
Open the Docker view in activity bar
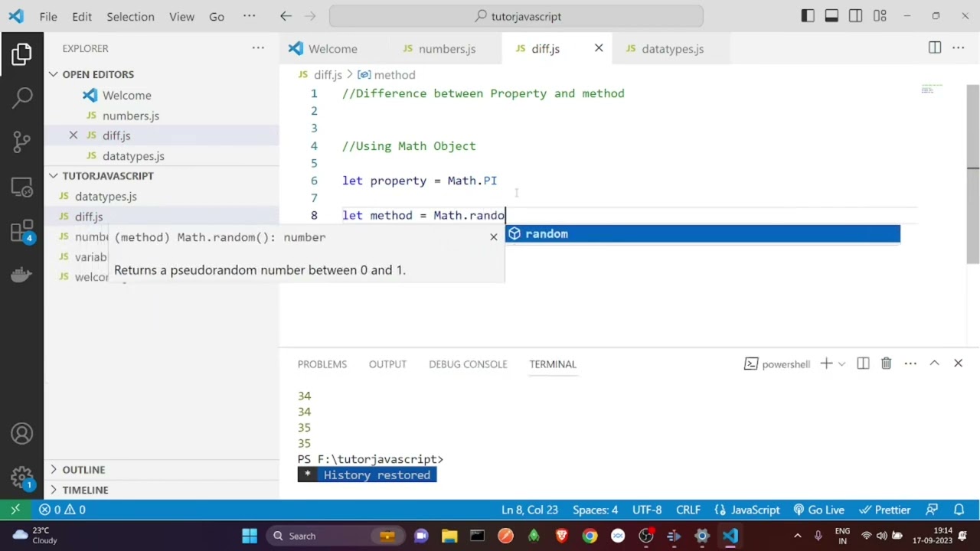(x=21, y=274)
